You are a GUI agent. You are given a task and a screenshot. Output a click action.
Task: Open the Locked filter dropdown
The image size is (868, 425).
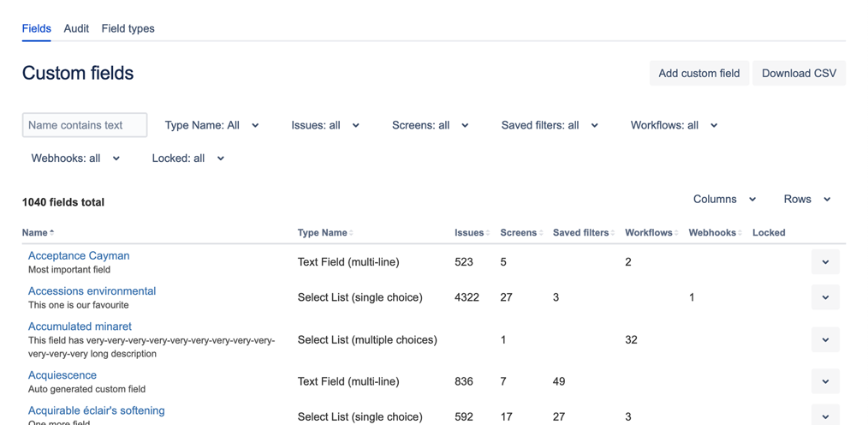187,159
